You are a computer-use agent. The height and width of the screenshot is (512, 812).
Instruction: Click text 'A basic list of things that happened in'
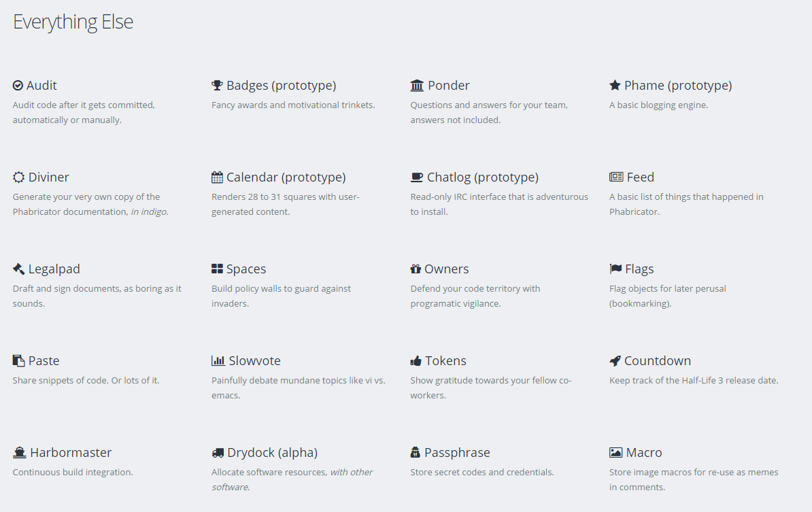(x=686, y=197)
